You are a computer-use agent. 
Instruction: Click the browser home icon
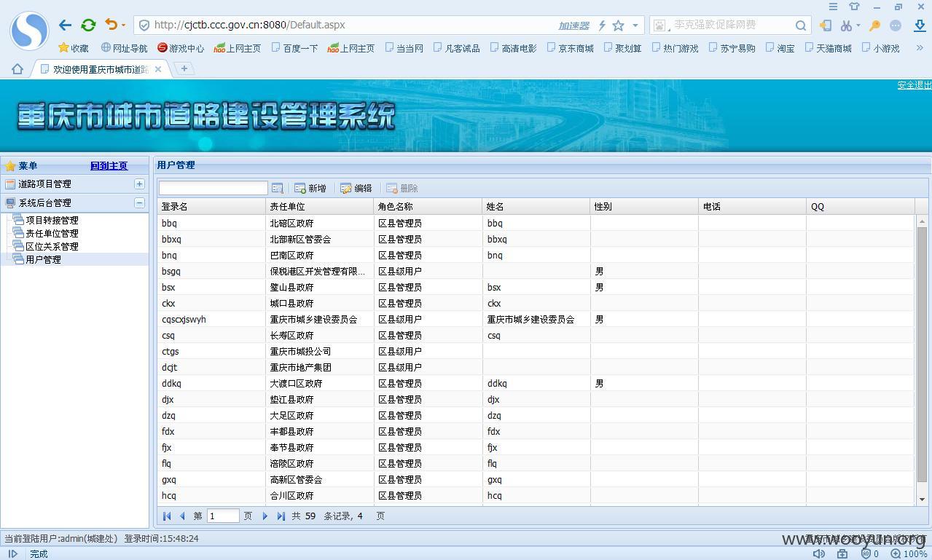[x=17, y=68]
